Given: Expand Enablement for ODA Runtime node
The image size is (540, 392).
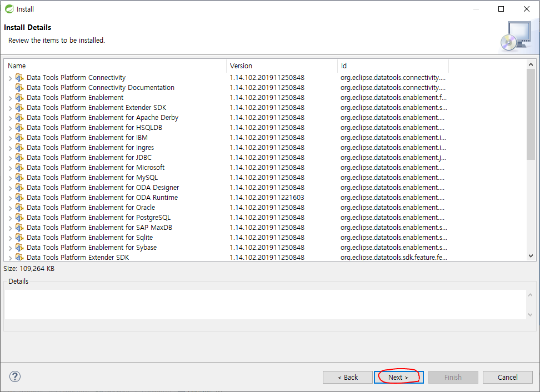Looking at the screenshot, I should [x=10, y=198].
